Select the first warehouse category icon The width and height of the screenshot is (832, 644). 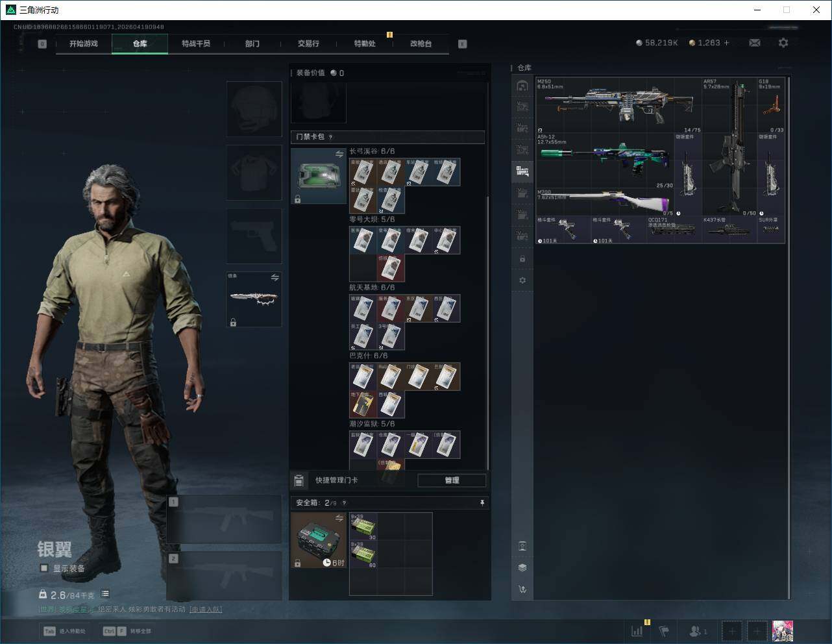[x=522, y=86]
